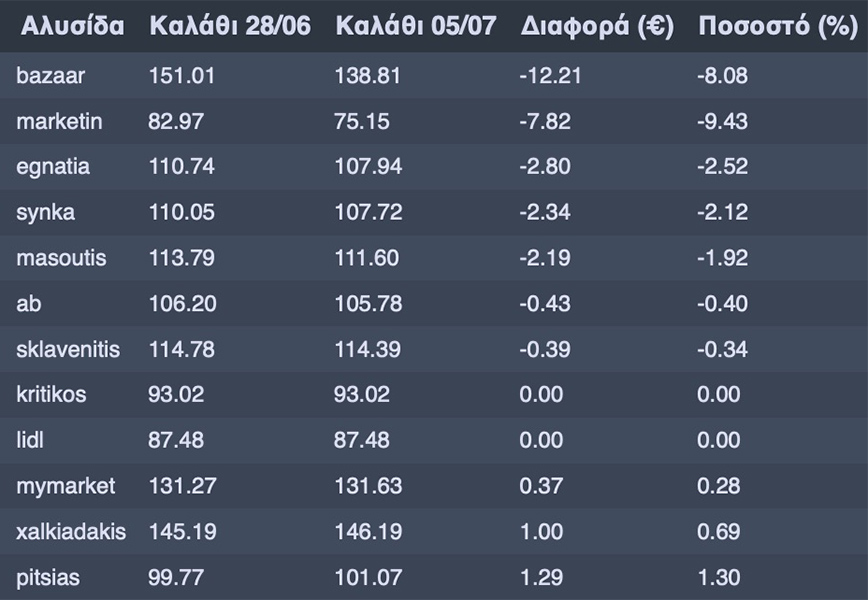Image resolution: width=868 pixels, height=600 pixels.
Task: Select the sklavenitis row name
Action: pyautogui.click(x=68, y=349)
